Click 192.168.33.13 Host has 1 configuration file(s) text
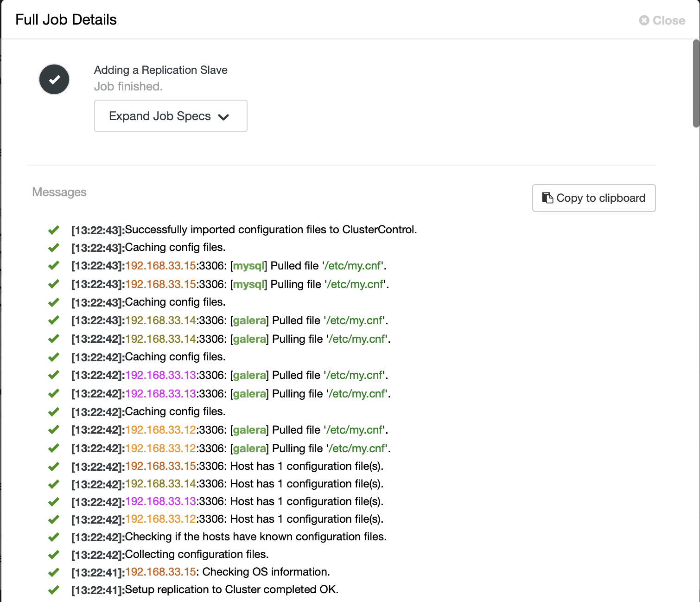The width and height of the screenshot is (700, 602). [255, 501]
